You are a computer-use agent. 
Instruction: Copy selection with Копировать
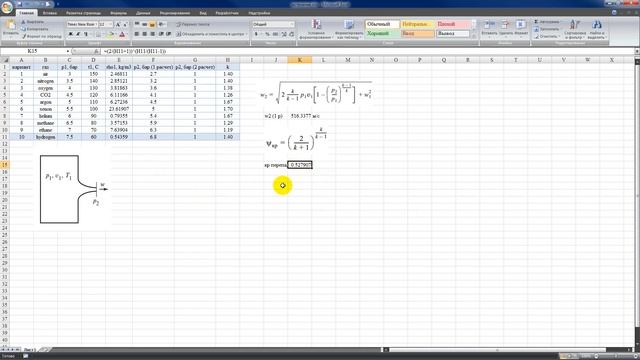coord(36,29)
